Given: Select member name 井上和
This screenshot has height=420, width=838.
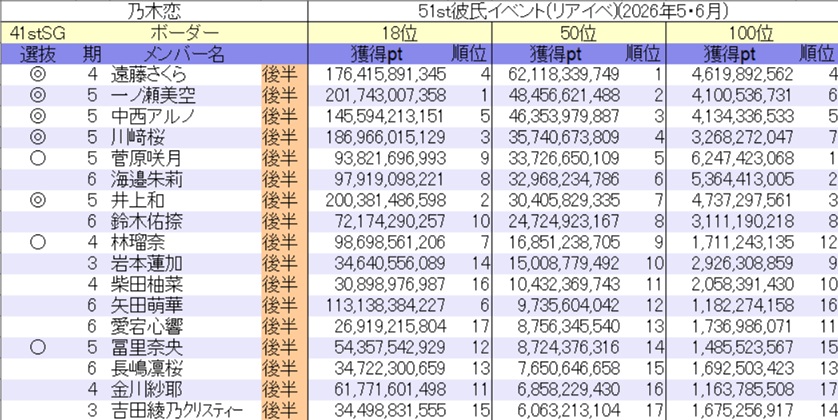Looking at the screenshot, I should 138,200.
